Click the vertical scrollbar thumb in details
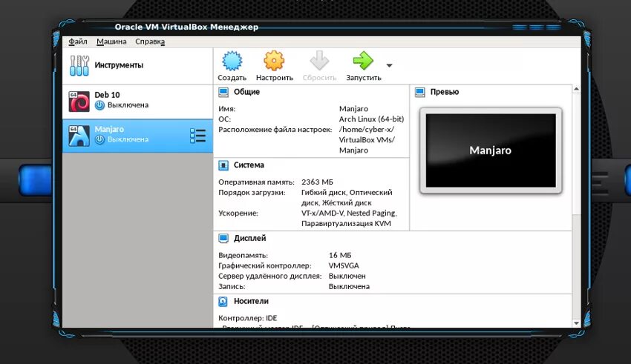 (576, 153)
